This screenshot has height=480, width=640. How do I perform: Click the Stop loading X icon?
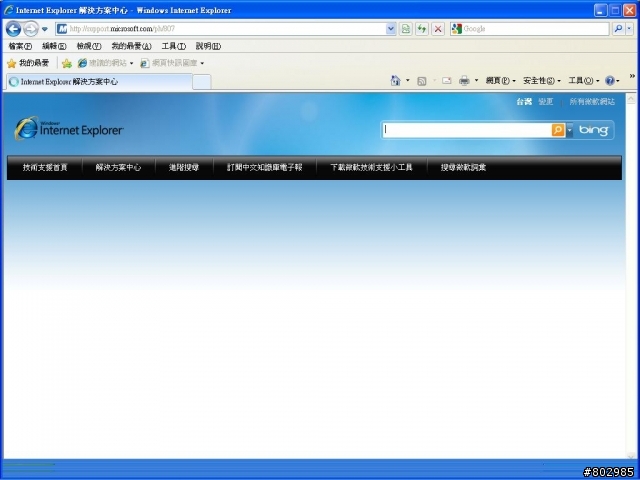pos(438,29)
